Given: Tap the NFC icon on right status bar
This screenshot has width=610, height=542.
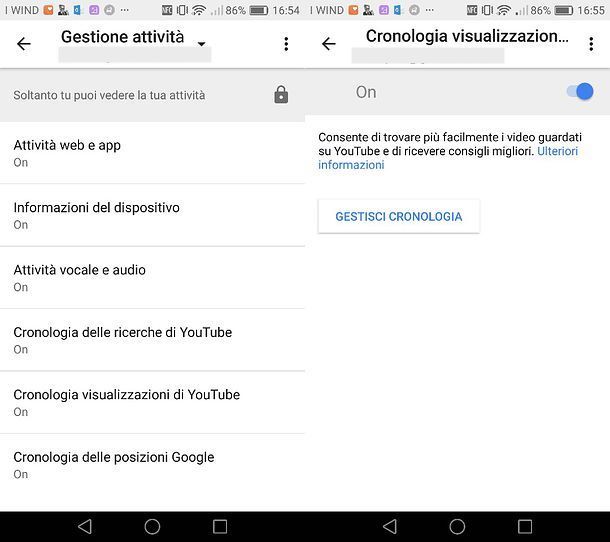Looking at the screenshot, I should pos(472,10).
